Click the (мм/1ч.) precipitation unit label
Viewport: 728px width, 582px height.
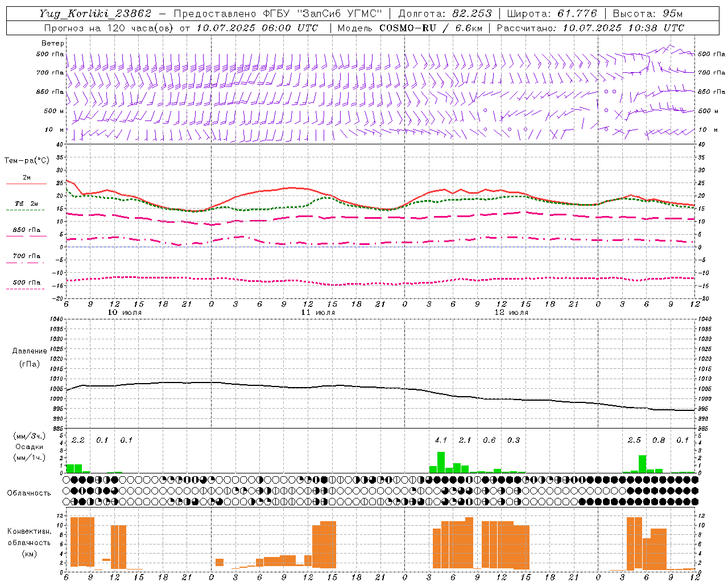[29, 457]
